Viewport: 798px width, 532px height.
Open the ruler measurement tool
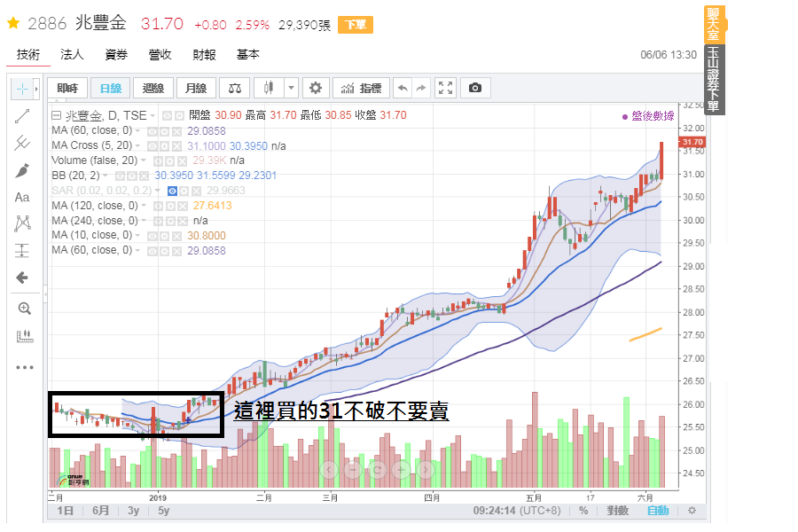(25, 335)
